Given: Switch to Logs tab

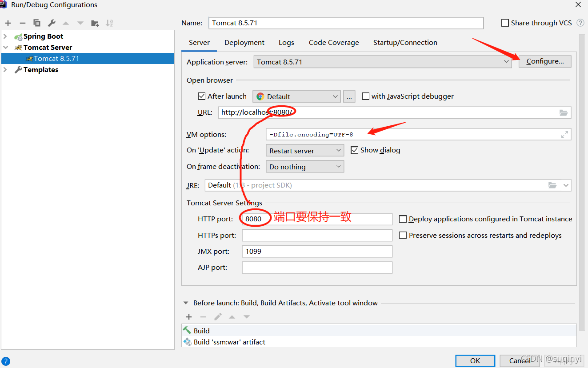Looking at the screenshot, I should [x=286, y=43].
